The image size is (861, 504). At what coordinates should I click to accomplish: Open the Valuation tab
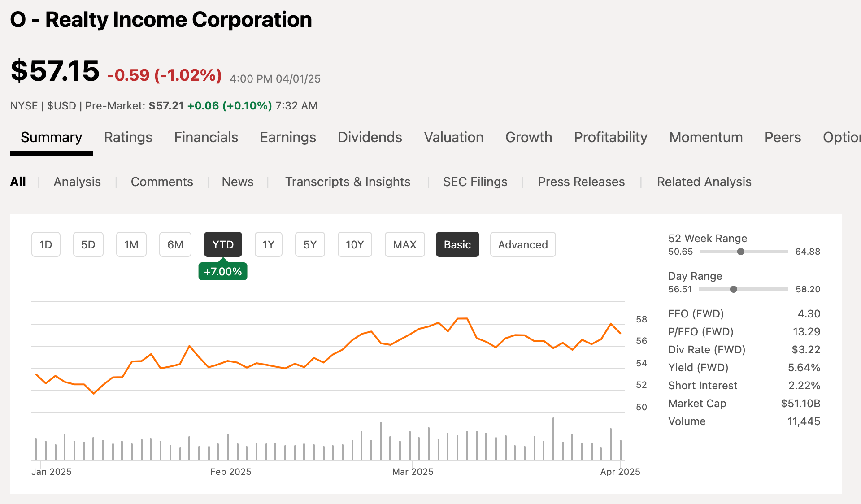point(453,138)
